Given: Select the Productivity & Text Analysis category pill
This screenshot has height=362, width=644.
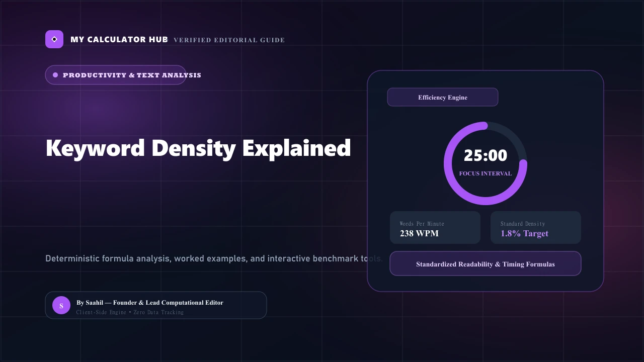Looking at the screenshot, I should (116, 75).
